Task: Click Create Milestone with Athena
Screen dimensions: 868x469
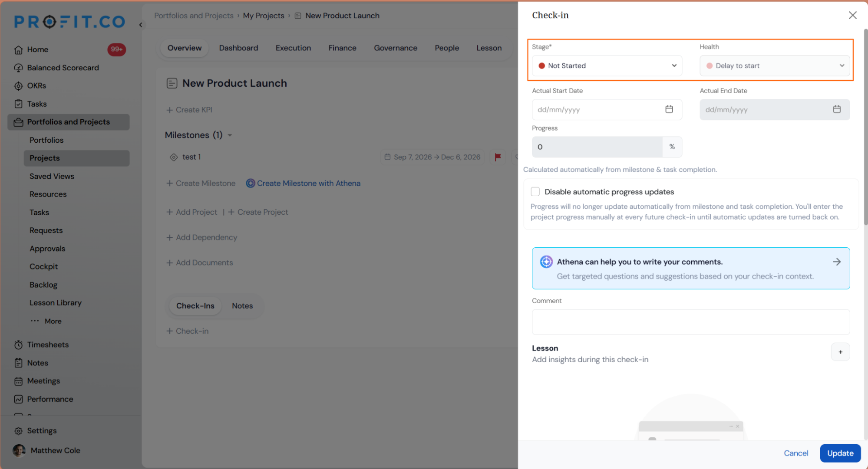Action: tap(303, 184)
